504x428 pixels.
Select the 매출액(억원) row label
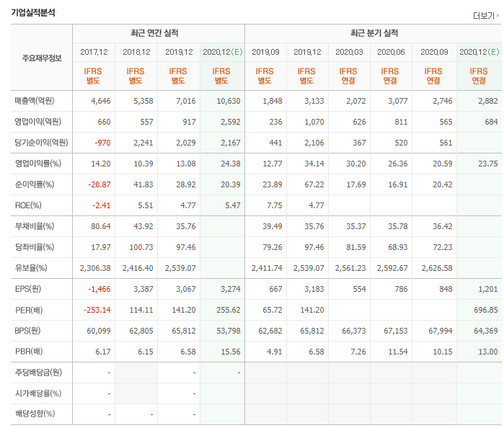(x=35, y=101)
